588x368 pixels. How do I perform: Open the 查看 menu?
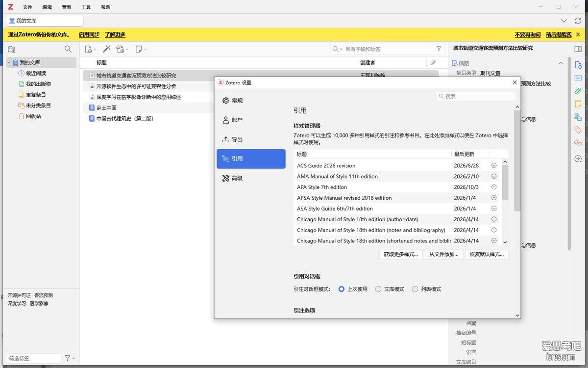point(67,7)
